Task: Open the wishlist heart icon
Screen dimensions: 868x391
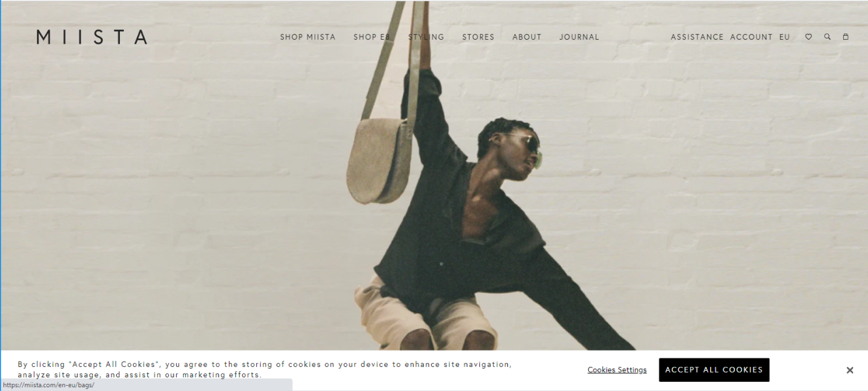Action: 809,37
